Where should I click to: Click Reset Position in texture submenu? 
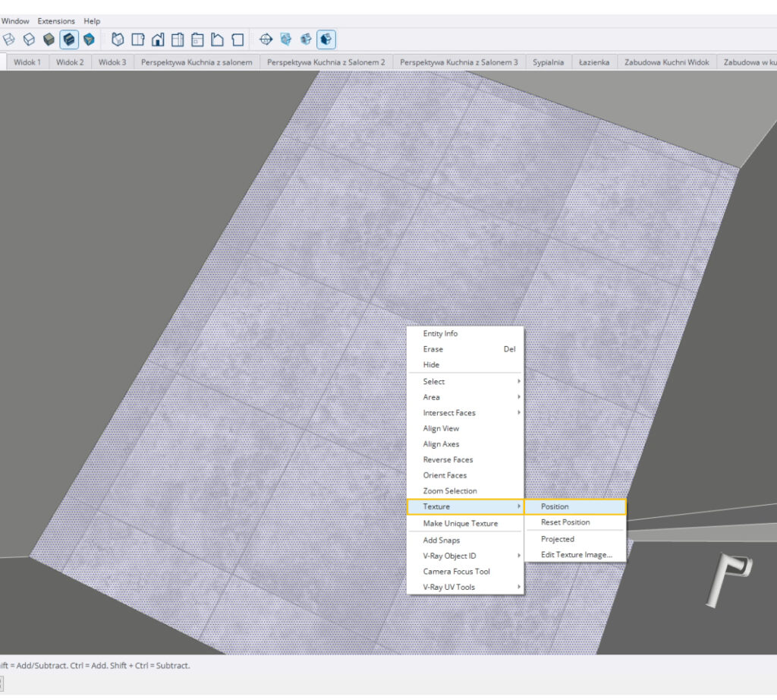[x=565, y=522]
